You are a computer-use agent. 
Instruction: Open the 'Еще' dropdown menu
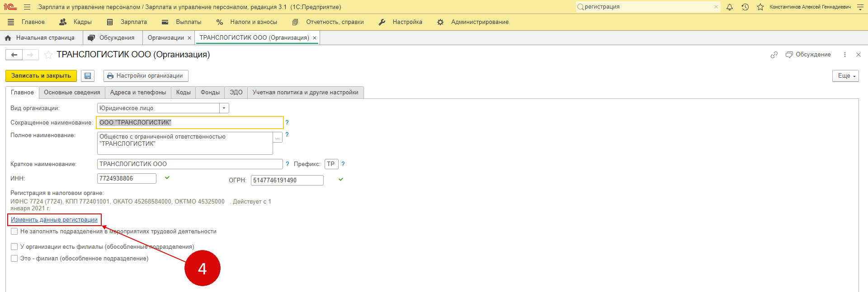pos(845,76)
